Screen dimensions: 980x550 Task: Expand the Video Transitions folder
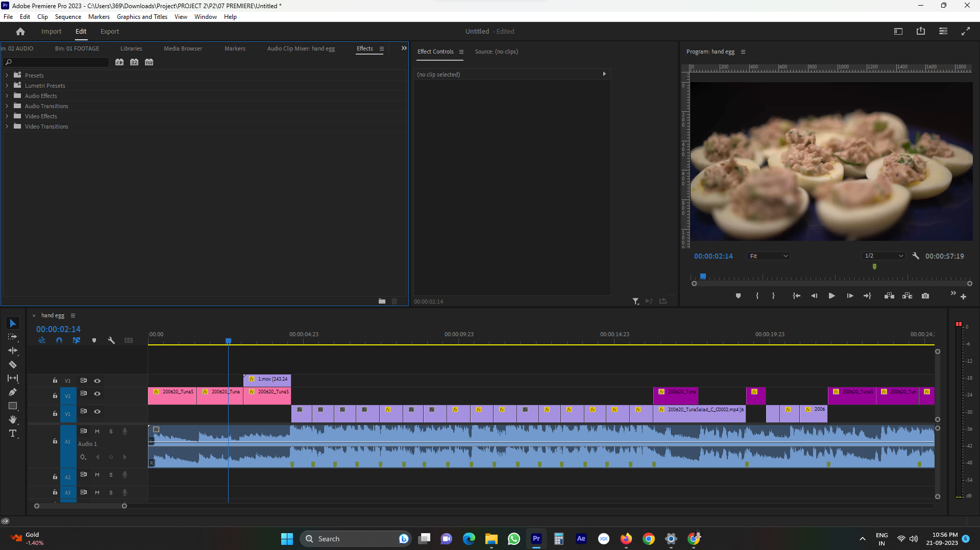coord(7,127)
